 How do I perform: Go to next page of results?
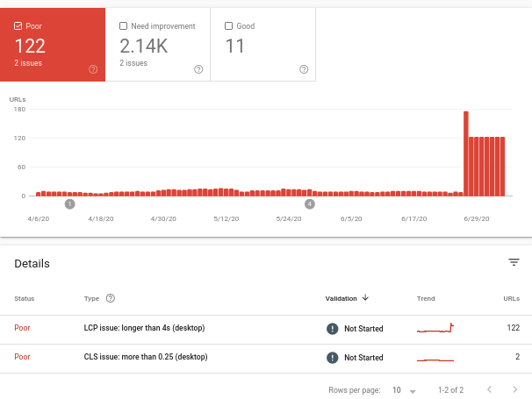[x=514, y=389]
